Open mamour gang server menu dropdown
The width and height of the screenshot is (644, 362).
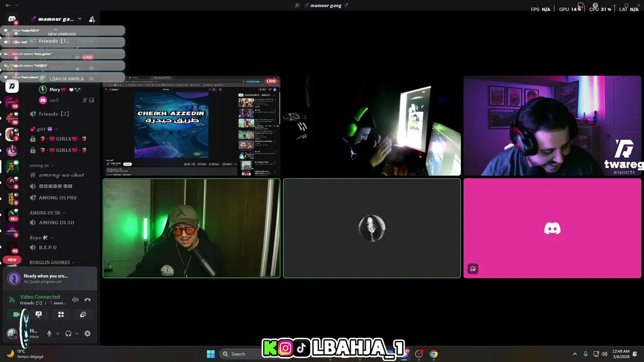pyautogui.click(x=79, y=19)
